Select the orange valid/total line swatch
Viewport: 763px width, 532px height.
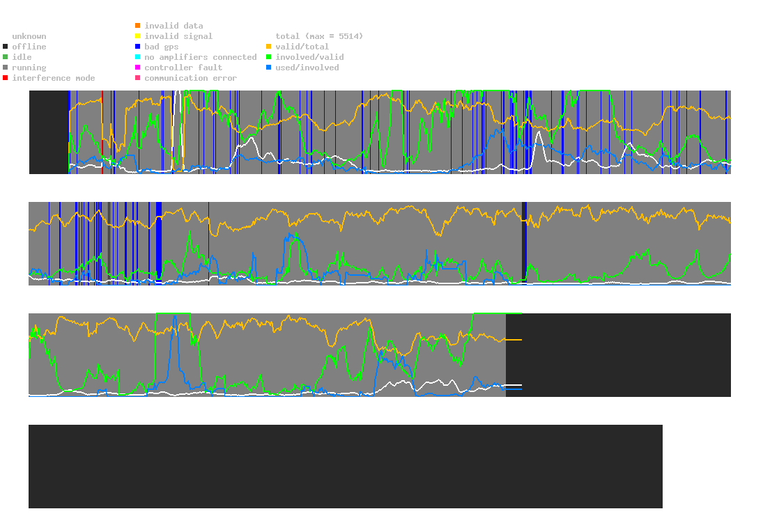[269, 47]
